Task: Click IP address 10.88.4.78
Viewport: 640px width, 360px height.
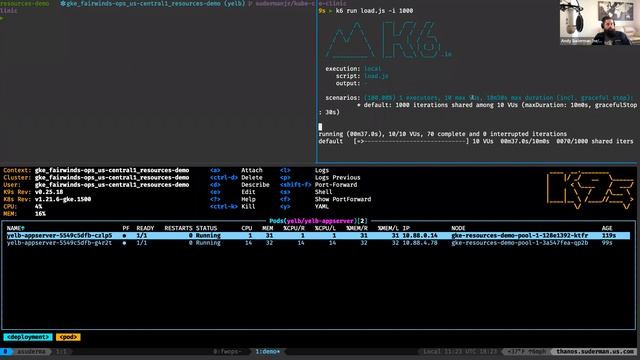Action: 420,243
